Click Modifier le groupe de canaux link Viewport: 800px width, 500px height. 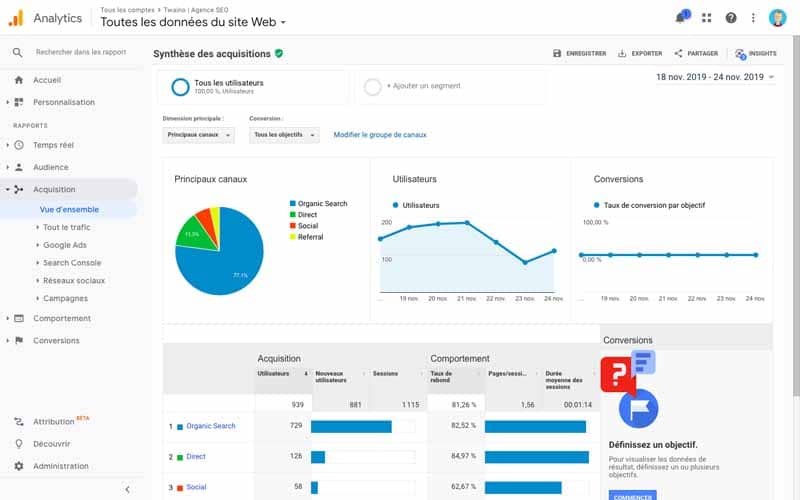coord(380,135)
